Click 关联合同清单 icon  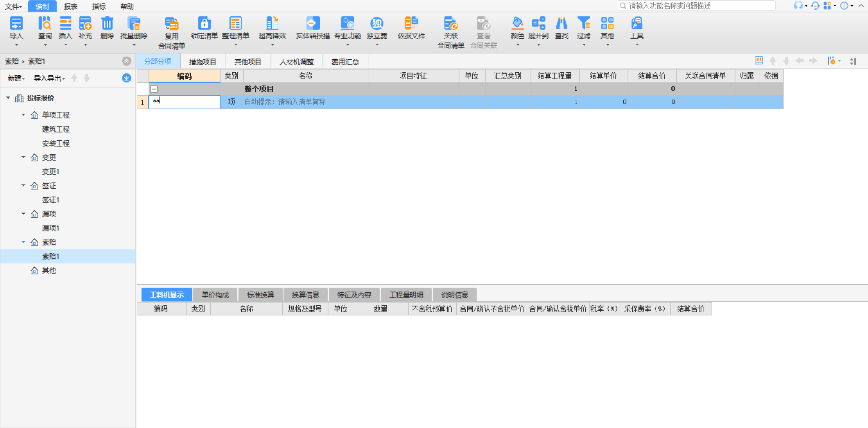click(451, 24)
